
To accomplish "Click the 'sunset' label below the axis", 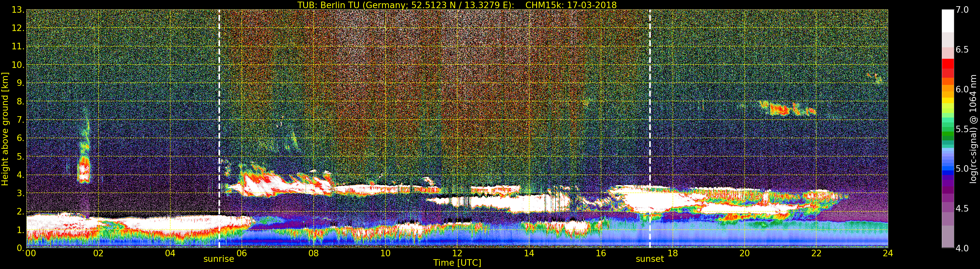I will point(650,259).
